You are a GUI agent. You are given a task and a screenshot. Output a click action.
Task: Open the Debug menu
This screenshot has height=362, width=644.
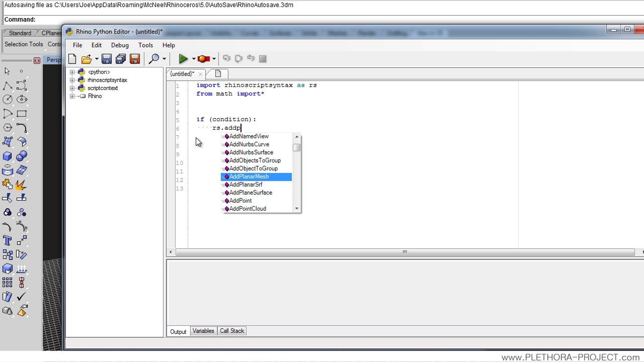(120, 45)
